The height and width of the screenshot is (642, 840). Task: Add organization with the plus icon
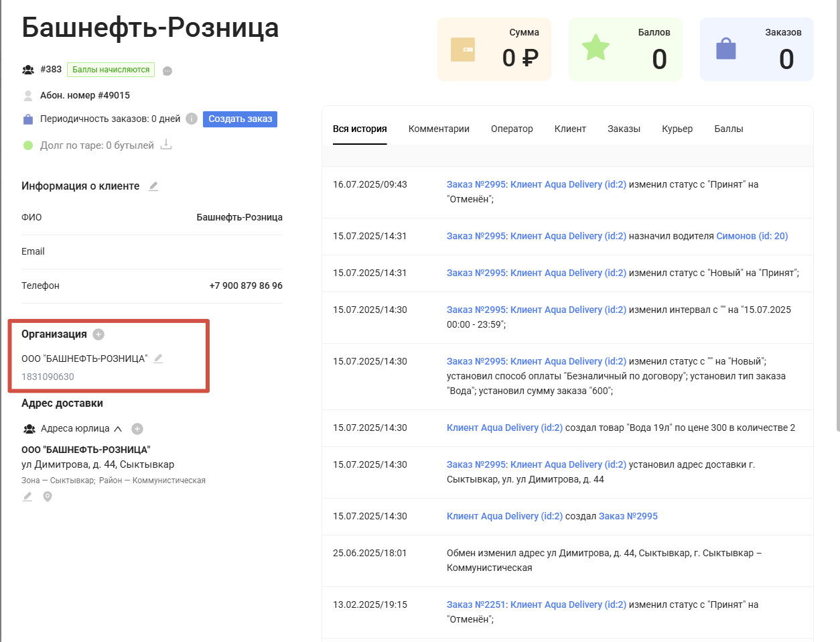pos(98,334)
